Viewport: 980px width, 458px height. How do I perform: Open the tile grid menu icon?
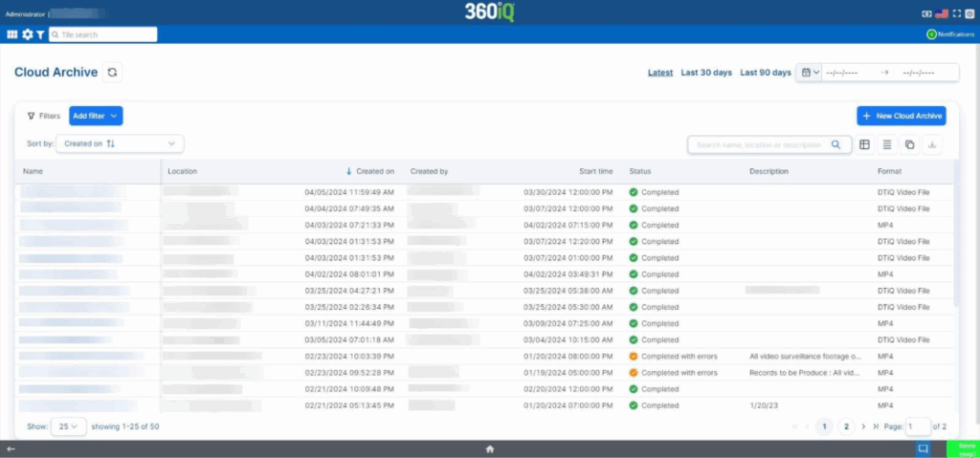pyautogui.click(x=12, y=34)
